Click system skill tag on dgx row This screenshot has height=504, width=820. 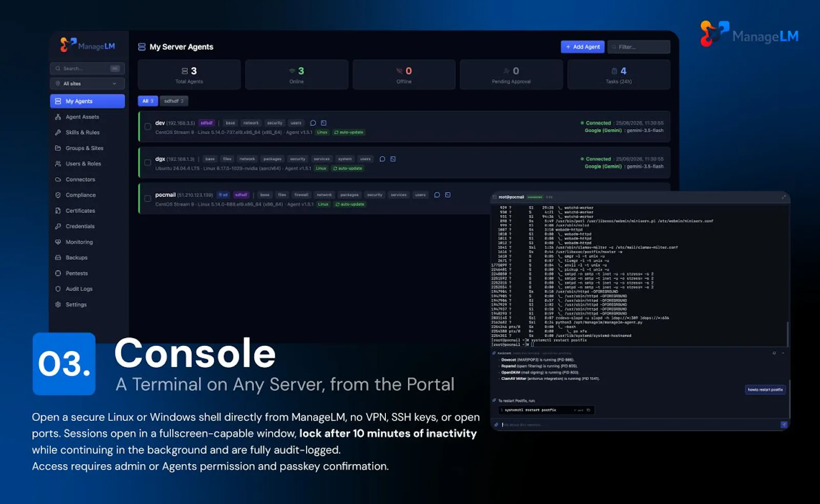[345, 159]
